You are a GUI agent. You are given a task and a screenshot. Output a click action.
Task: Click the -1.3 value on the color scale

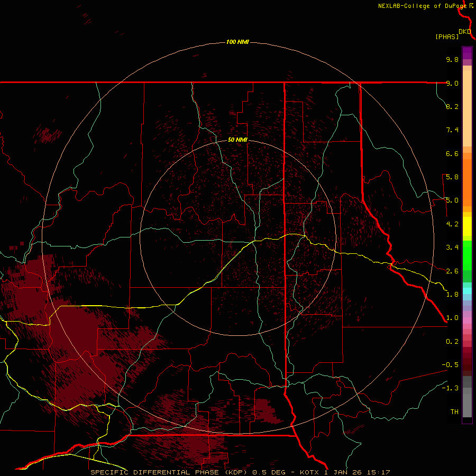pos(450,388)
